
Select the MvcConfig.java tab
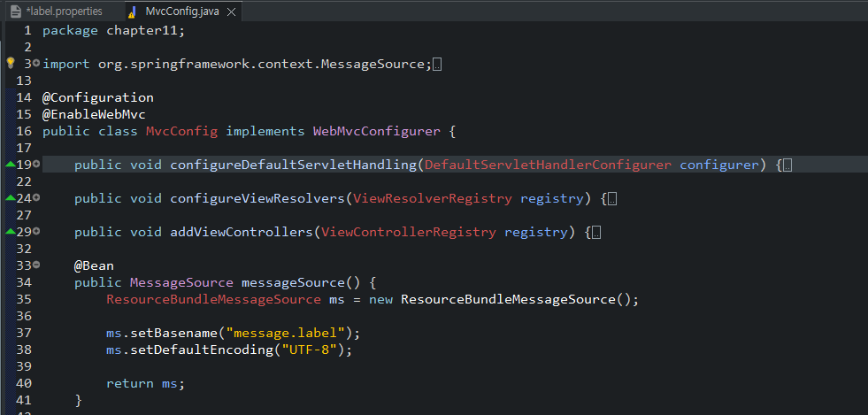tap(182, 12)
